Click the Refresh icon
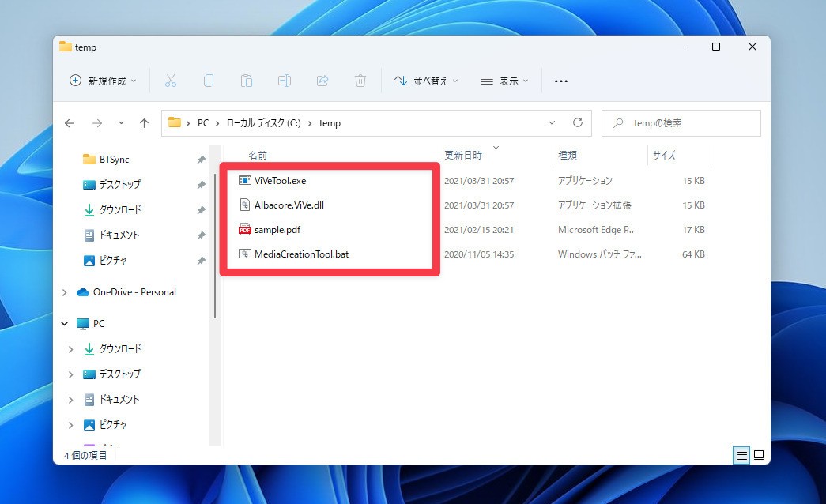This screenshot has width=826, height=504. (578, 122)
